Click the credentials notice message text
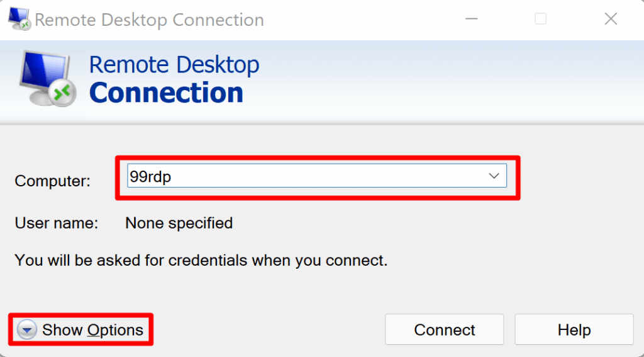The image size is (644, 357). [x=201, y=259]
